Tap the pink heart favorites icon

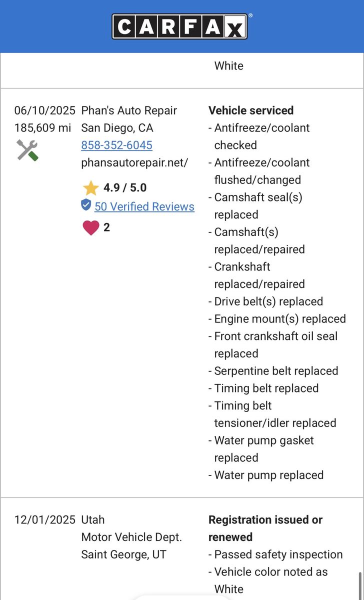(x=90, y=227)
